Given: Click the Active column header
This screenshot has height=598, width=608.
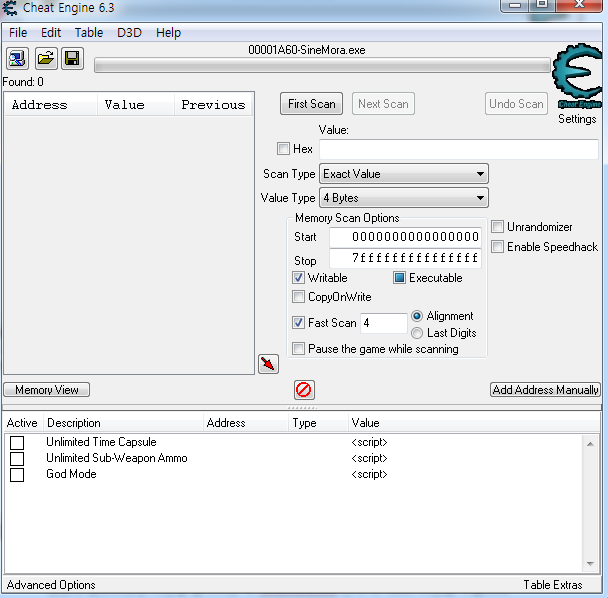Looking at the screenshot, I should [x=22, y=423].
